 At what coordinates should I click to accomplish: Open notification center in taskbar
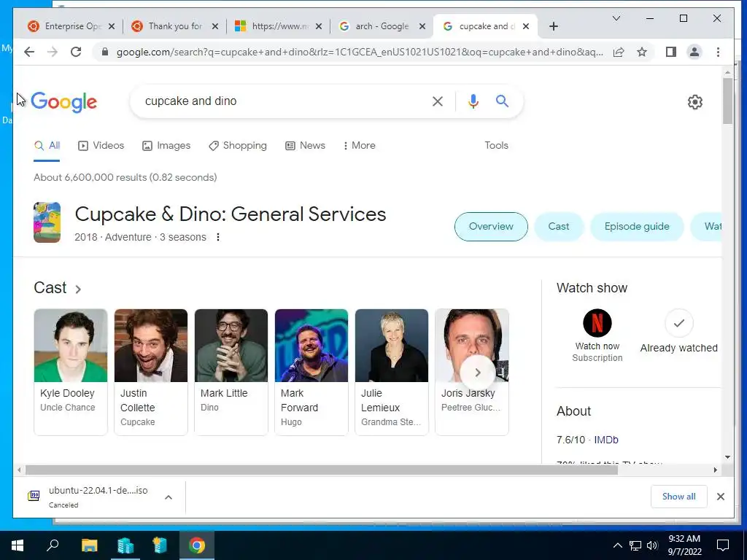tap(723, 545)
